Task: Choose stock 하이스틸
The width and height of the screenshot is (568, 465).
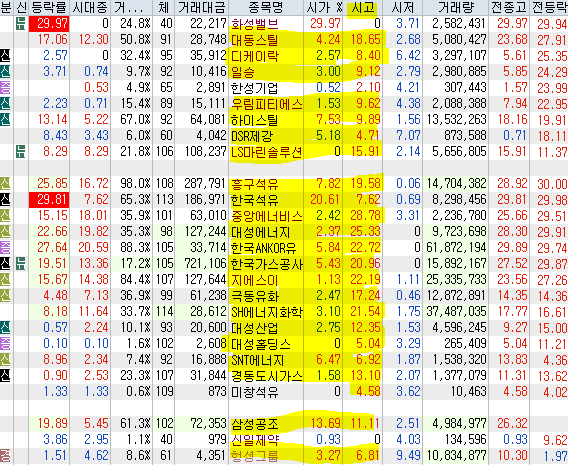Action: coord(255,120)
